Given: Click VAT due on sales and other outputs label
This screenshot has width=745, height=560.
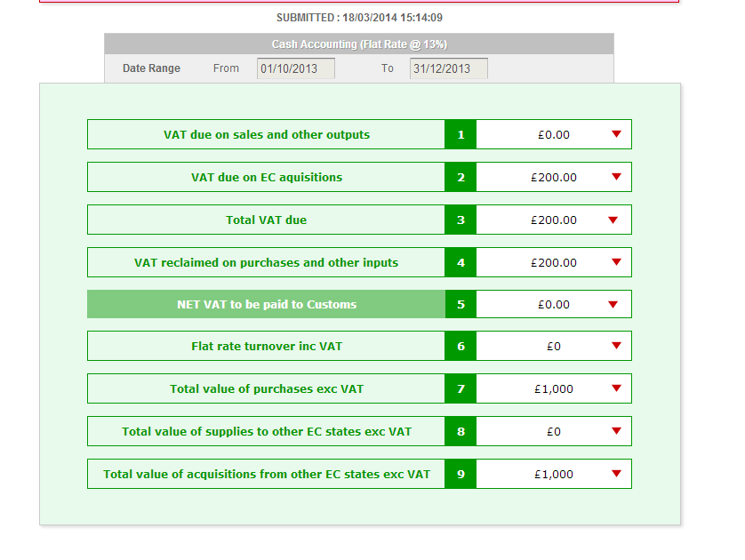Looking at the screenshot, I should point(267,134).
